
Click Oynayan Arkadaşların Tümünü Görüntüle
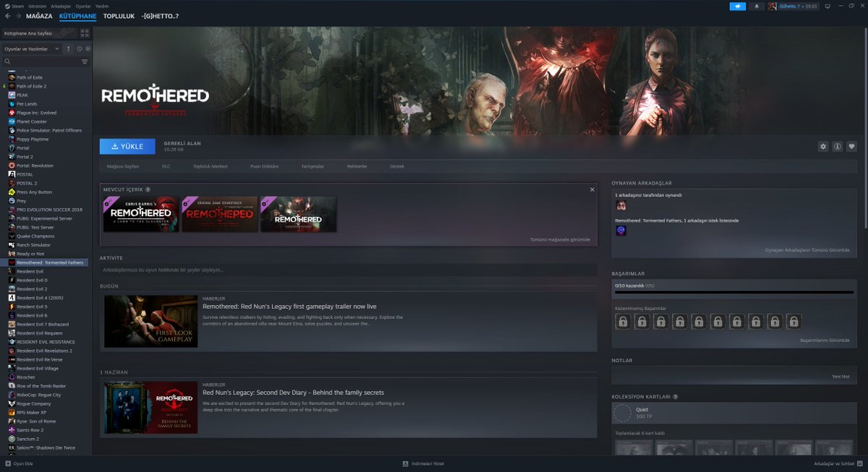click(x=807, y=250)
